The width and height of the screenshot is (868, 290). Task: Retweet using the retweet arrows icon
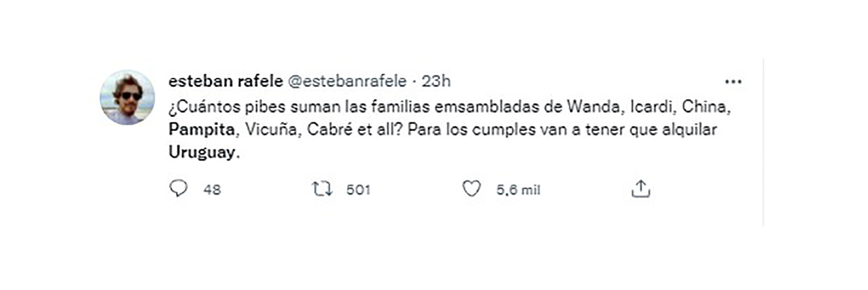(322, 189)
